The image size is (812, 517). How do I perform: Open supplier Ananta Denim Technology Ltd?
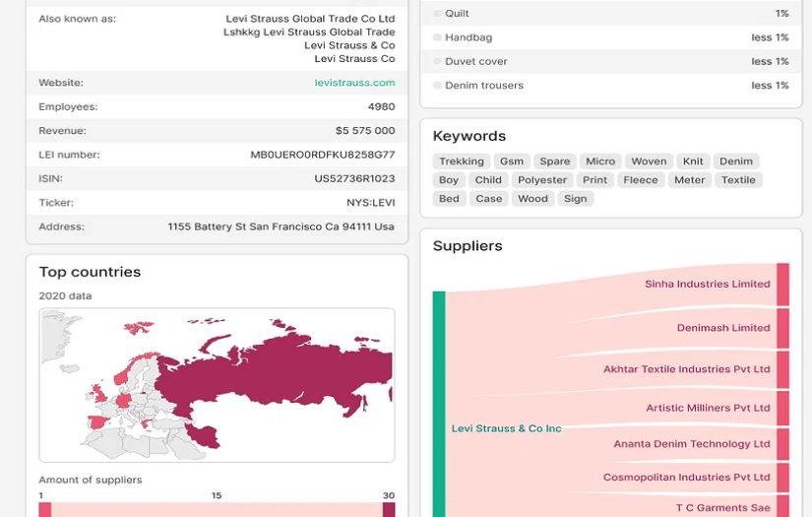coord(691,444)
